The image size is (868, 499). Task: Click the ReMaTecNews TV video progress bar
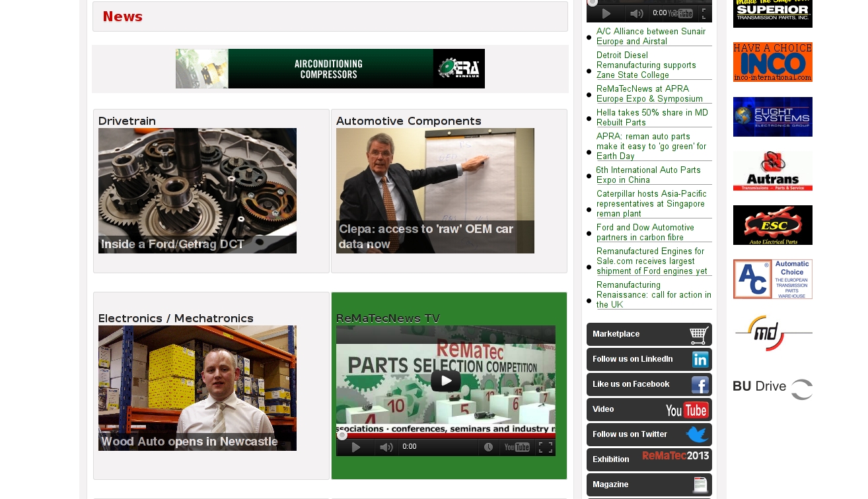[x=446, y=436]
